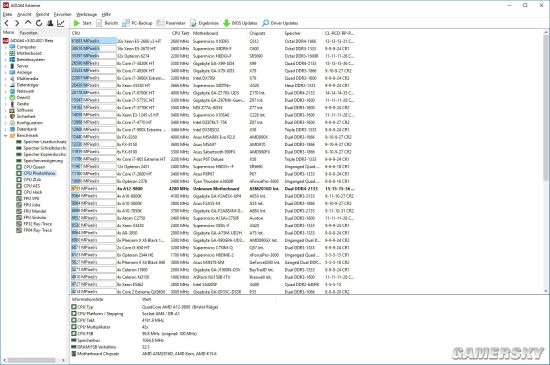Click the back navigation arrow

7,23
